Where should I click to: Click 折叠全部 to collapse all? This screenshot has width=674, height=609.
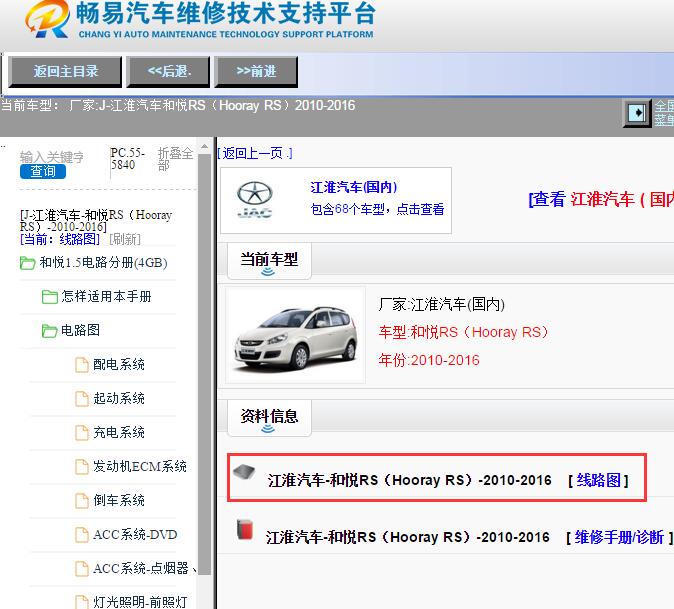tap(175, 159)
